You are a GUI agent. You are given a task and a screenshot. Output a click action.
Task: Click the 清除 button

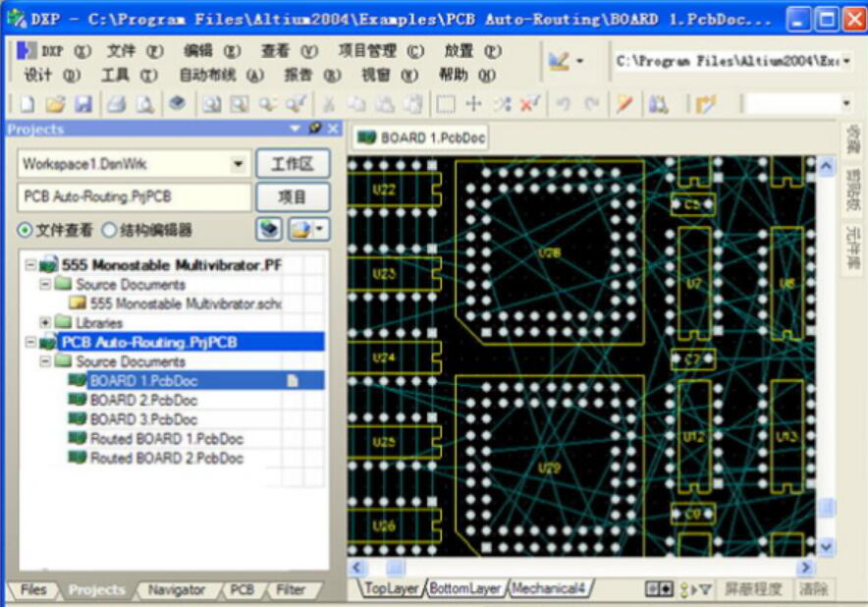coord(813,589)
